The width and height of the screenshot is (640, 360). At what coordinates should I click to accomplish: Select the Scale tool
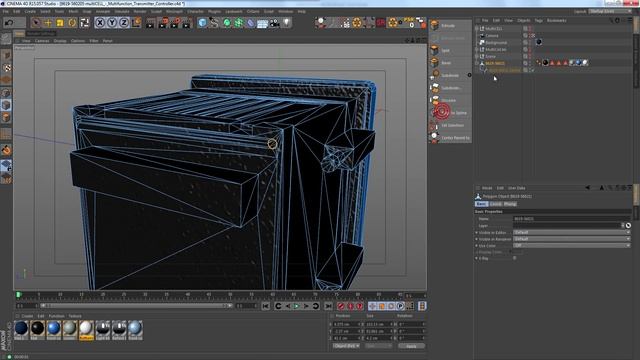click(x=60, y=23)
